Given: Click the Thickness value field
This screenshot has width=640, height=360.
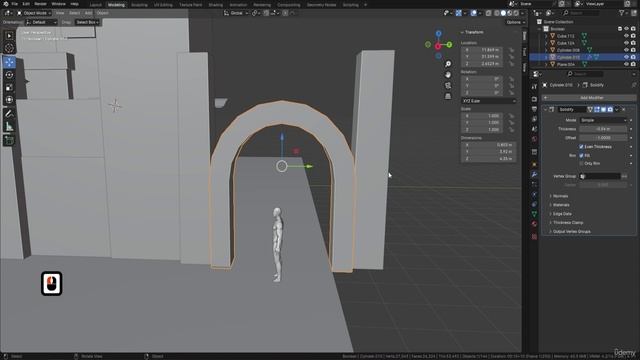Looking at the screenshot, I should (x=603, y=129).
